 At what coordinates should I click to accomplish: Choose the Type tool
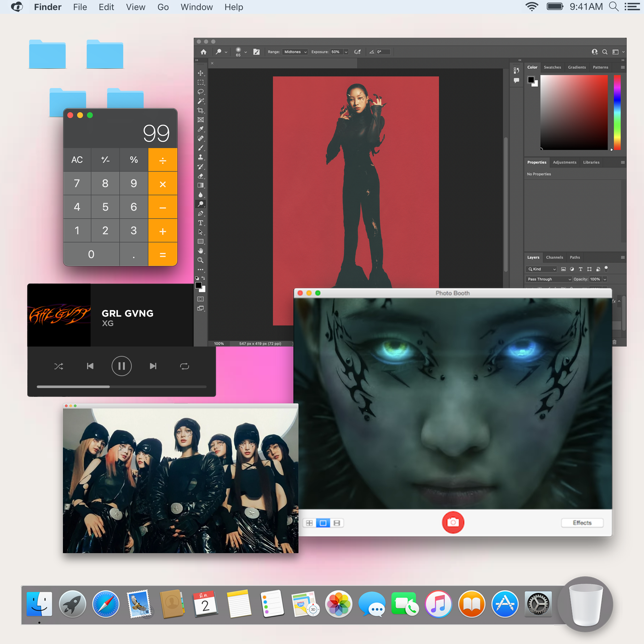click(x=200, y=223)
